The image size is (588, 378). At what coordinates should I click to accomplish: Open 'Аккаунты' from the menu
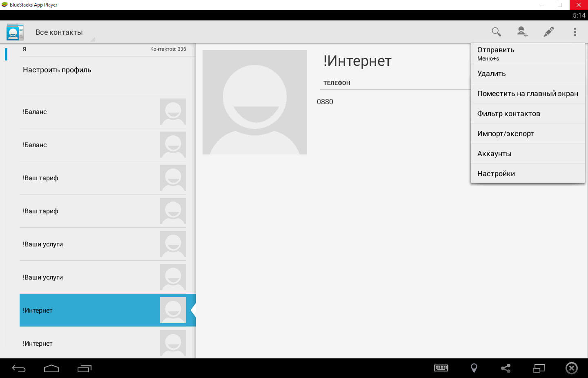[x=528, y=154]
